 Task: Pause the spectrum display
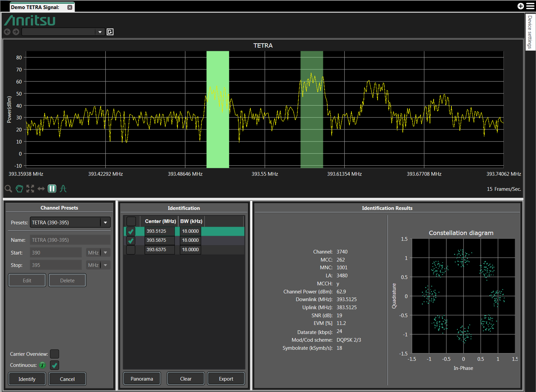pyautogui.click(x=52, y=189)
